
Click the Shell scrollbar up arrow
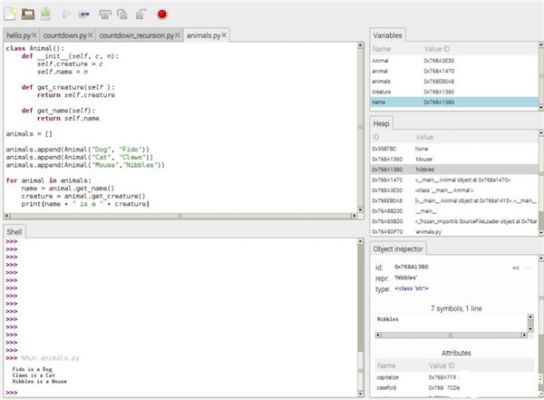click(x=360, y=241)
